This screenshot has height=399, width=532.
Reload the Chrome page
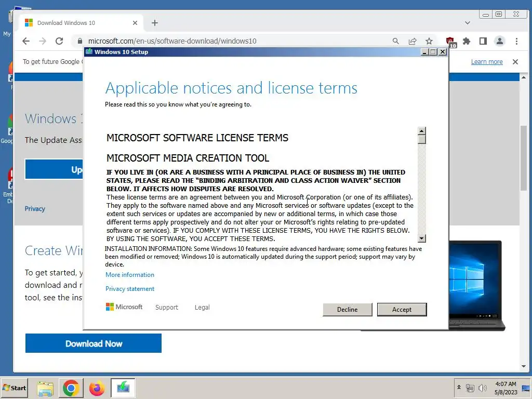click(59, 41)
